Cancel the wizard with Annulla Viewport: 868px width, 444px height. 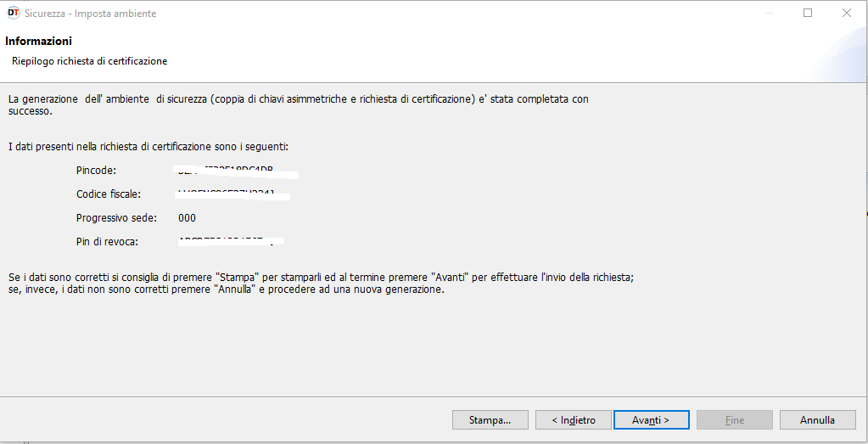[818, 419]
